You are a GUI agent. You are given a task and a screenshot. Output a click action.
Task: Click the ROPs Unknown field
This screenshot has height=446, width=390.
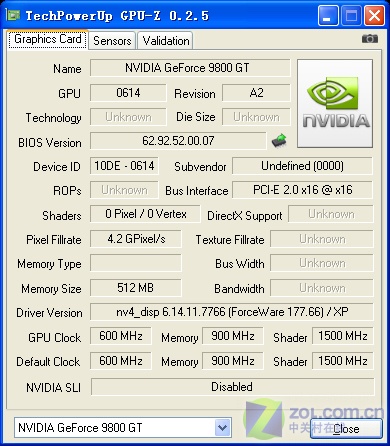[x=124, y=190]
